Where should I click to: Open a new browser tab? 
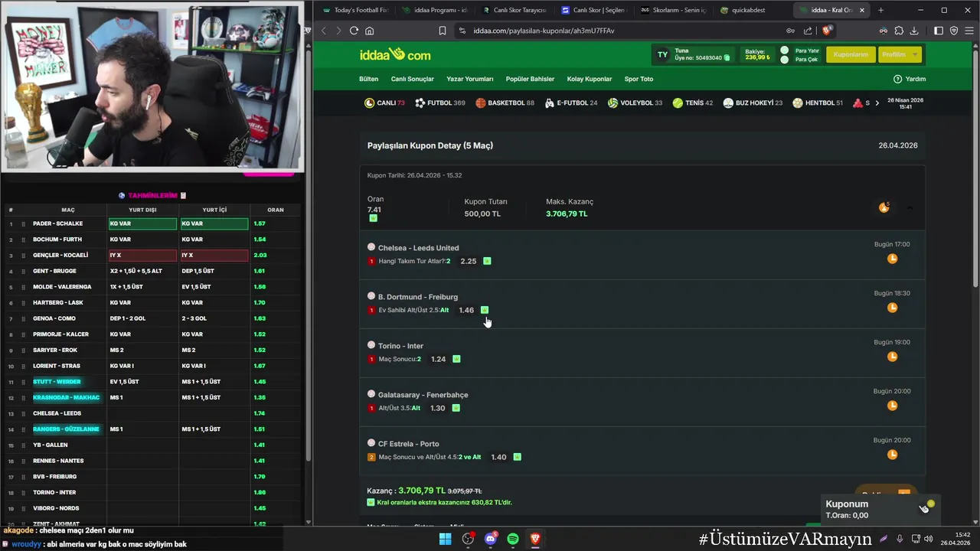tap(880, 10)
